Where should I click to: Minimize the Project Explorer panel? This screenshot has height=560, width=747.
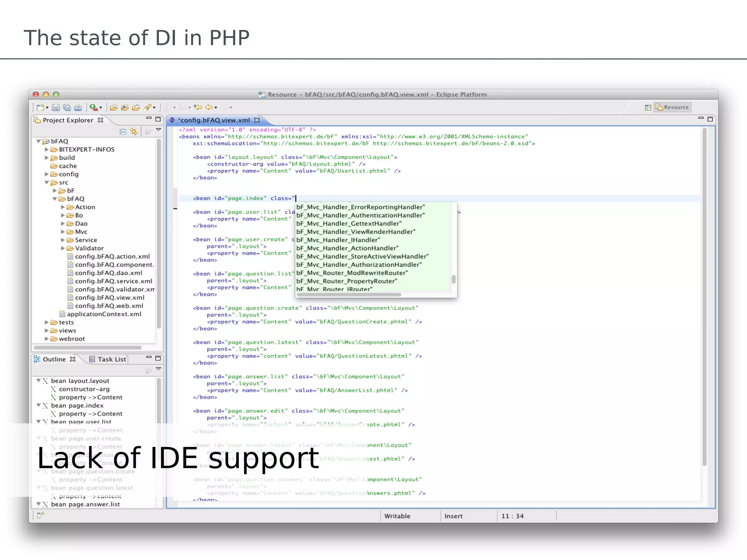(149, 118)
